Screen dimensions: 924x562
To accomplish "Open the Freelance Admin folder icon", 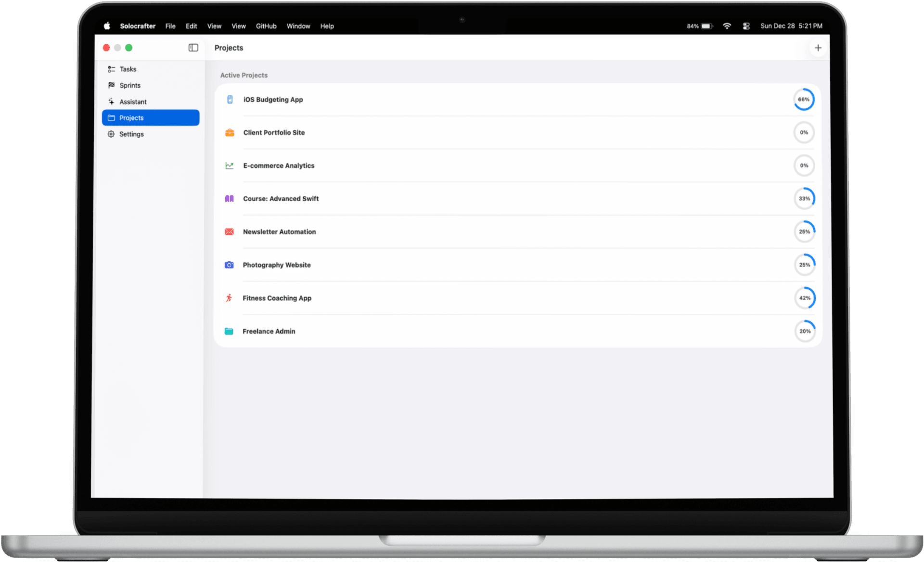I will tap(230, 331).
